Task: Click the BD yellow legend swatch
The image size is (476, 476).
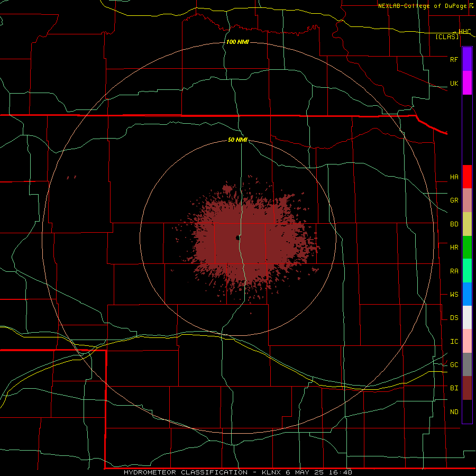Action: [x=467, y=224]
